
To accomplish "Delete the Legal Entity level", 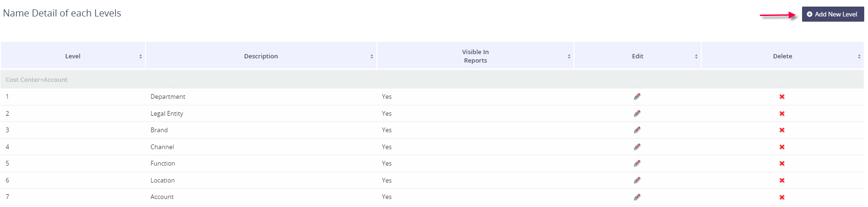I will [x=782, y=114].
